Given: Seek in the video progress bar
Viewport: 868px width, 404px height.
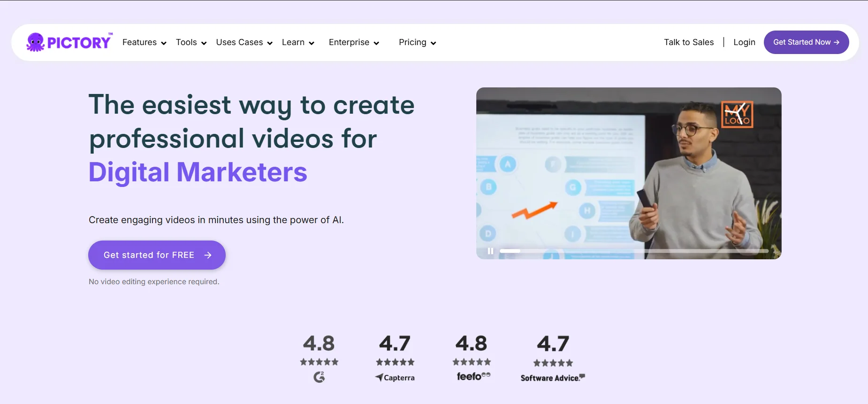Looking at the screenshot, I should click(634, 251).
